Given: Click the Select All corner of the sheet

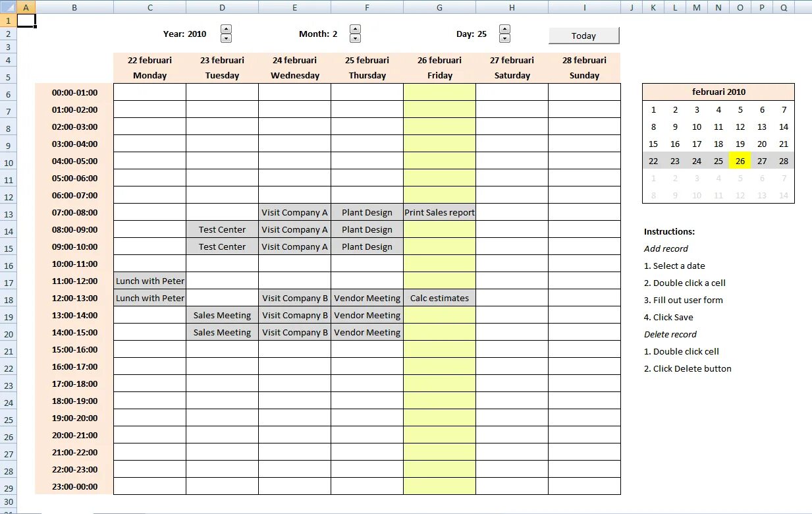Looking at the screenshot, I should pyautogui.click(x=8, y=7).
